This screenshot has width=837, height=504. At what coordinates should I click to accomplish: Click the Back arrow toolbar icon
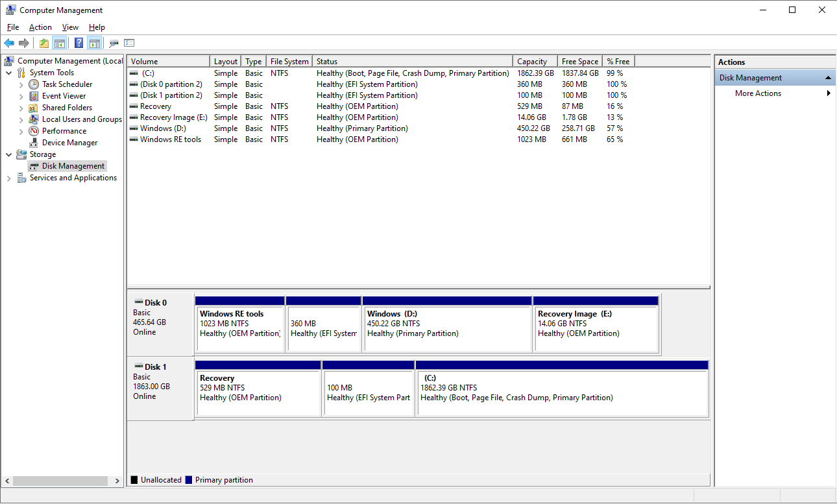coord(9,43)
